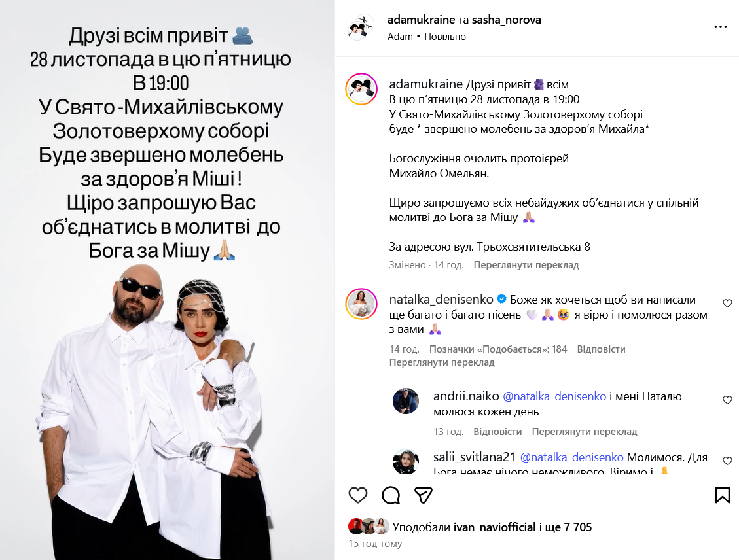
Task: Open andrii.naiko's profile avatar
Action: point(406,401)
